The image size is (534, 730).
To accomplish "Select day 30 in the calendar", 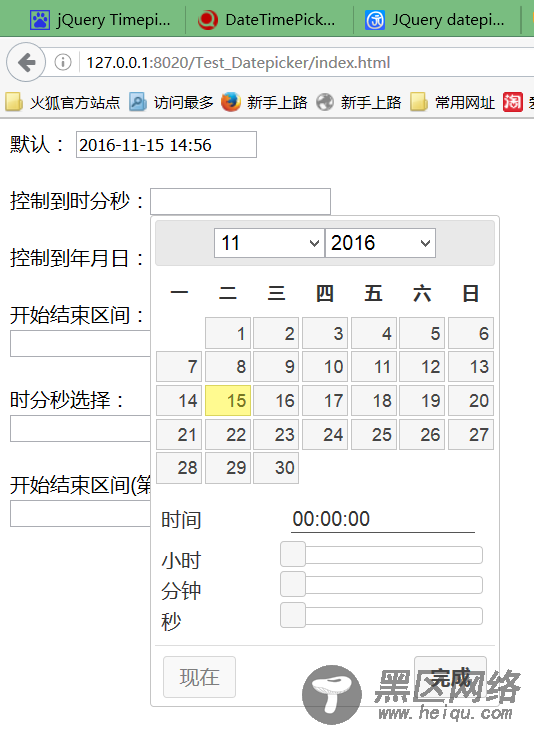I will [276, 468].
